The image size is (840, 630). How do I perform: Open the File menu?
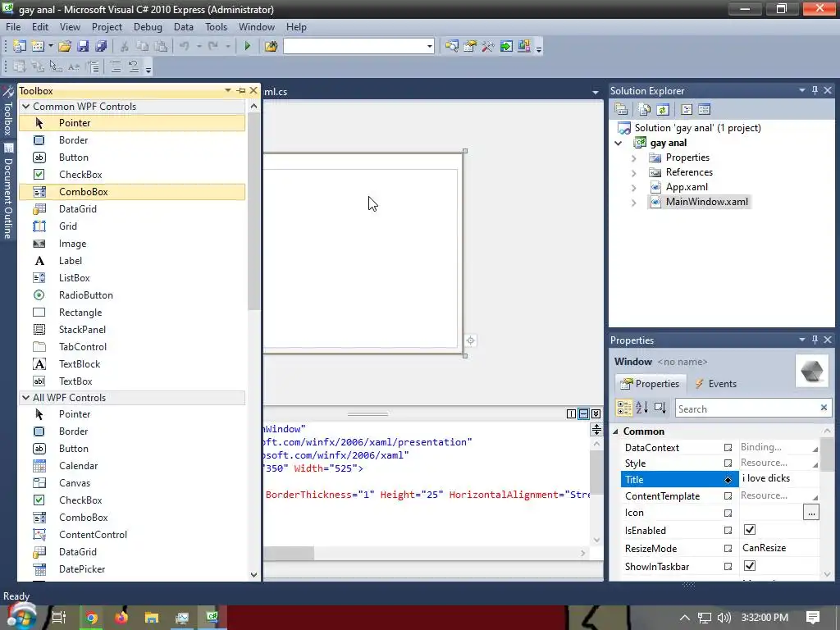click(x=13, y=27)
